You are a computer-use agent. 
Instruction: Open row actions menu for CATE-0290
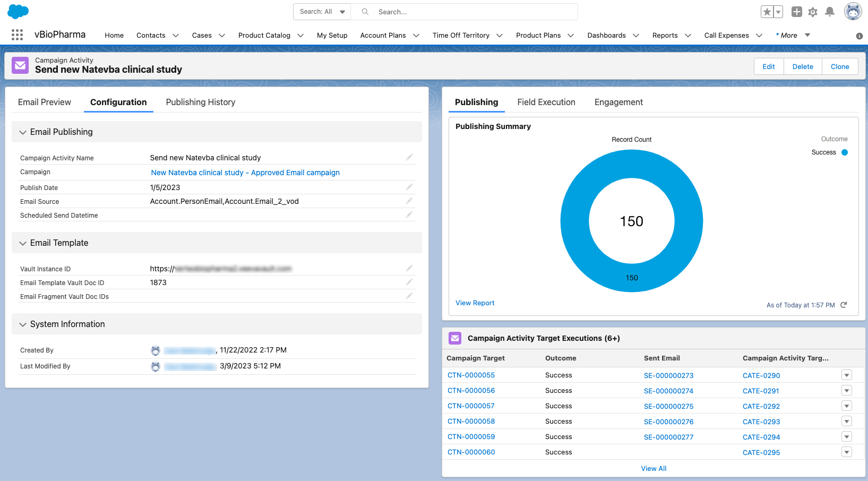847,375
